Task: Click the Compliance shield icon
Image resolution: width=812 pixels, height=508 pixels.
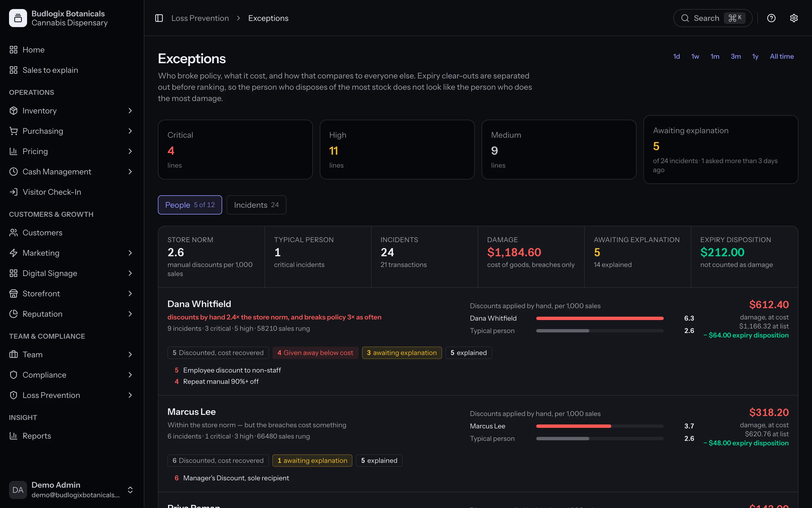Action: pyautogui.click(x=14, y=375)
